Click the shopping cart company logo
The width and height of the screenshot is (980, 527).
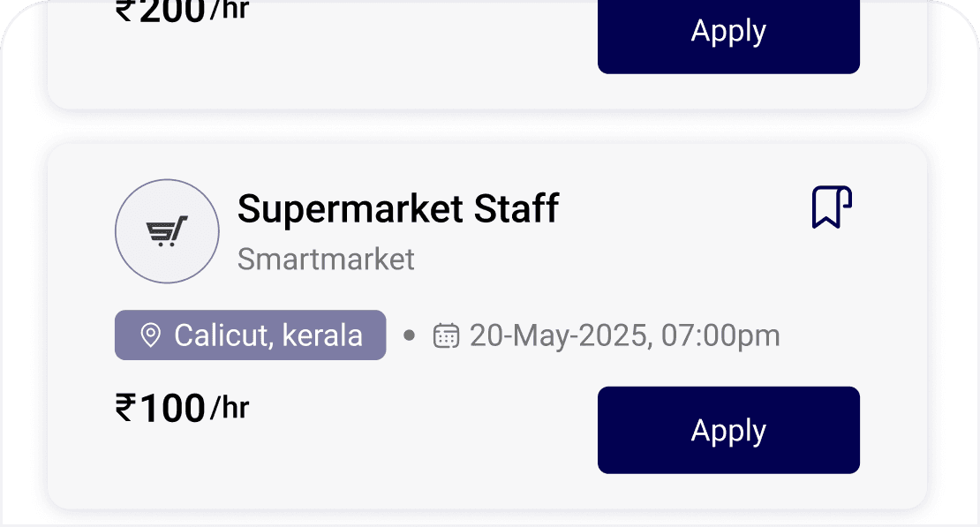[x=167, y=231]
